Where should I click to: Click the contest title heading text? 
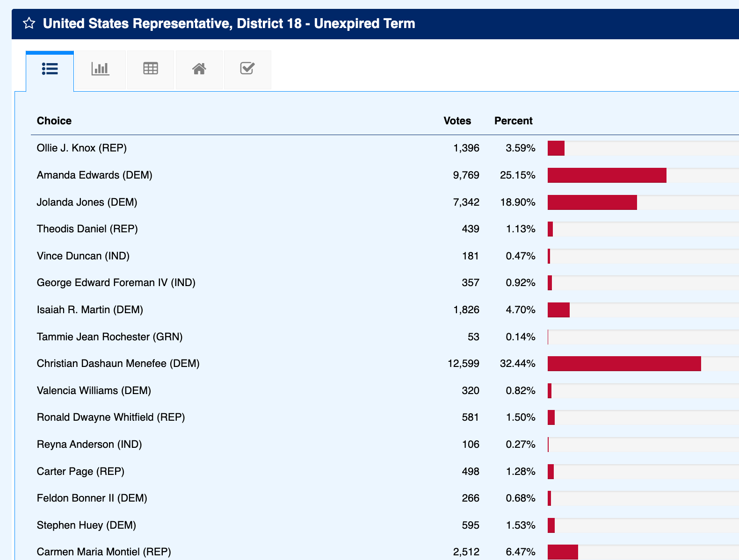point(229,23)
